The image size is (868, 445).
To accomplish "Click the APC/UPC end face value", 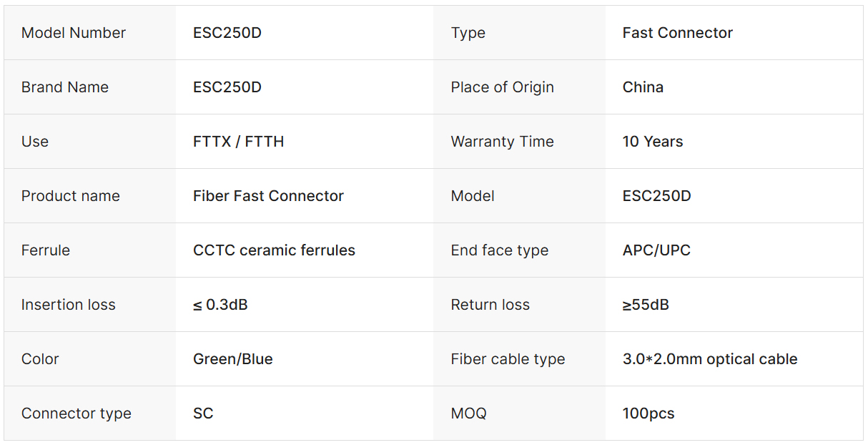I will pos(656,250).
